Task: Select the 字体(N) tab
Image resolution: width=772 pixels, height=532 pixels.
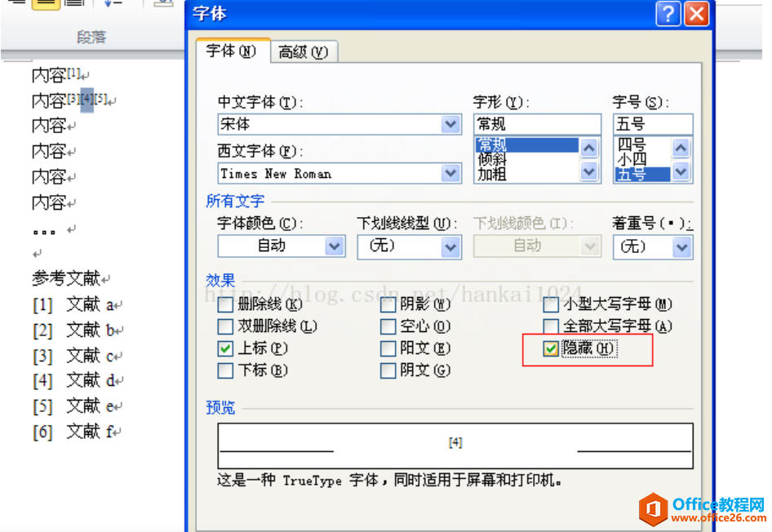Action: coord(232,51)
